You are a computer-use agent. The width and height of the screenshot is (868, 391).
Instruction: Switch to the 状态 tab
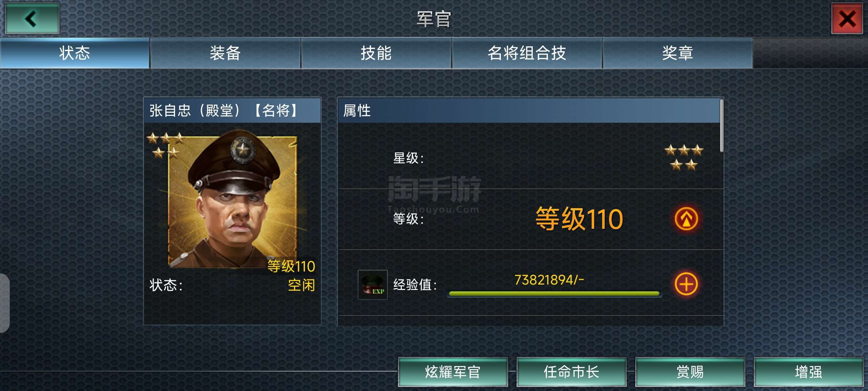[75, 53]
